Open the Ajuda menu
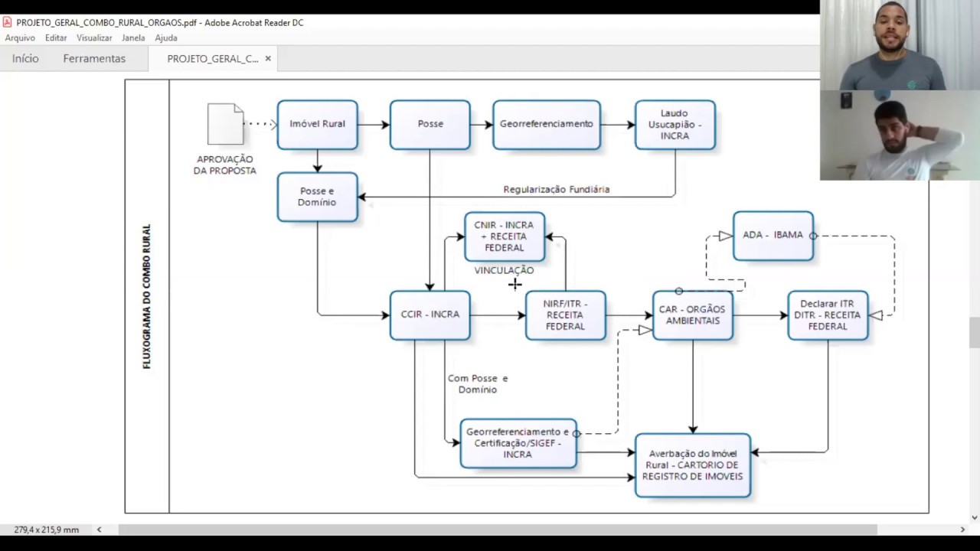This screenshot has height=551, width=980. tap(166, 37)
